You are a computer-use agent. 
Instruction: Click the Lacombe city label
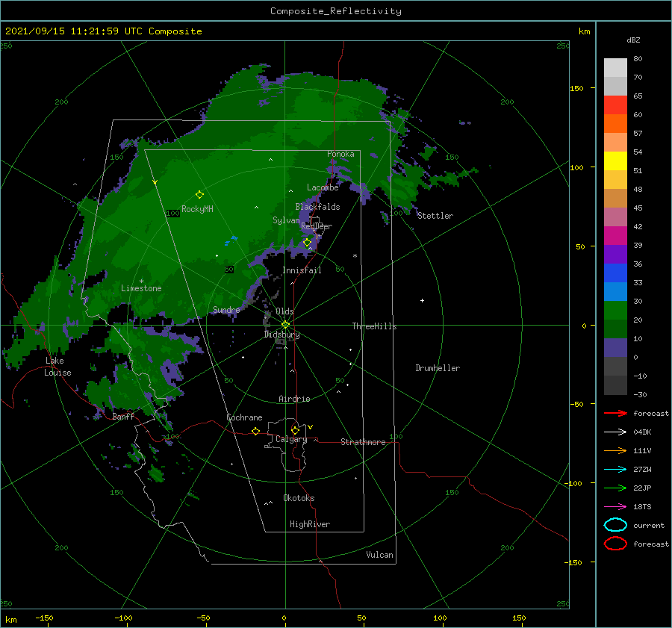[x=323, y=187]
